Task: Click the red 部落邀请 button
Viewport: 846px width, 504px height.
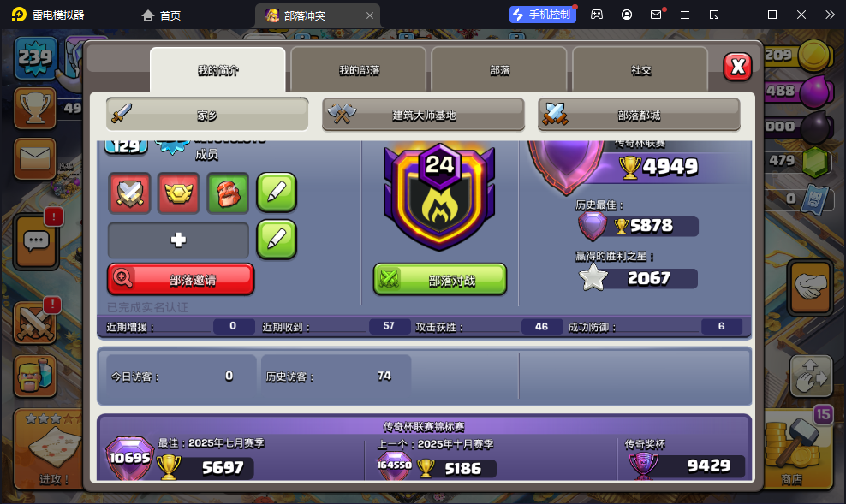Action: tap(181, 279)
